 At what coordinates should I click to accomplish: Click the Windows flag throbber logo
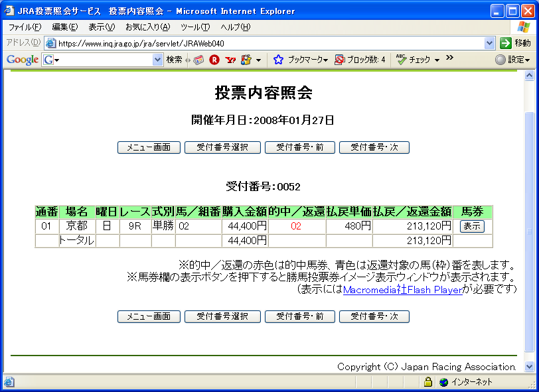(x=524, y=27)
